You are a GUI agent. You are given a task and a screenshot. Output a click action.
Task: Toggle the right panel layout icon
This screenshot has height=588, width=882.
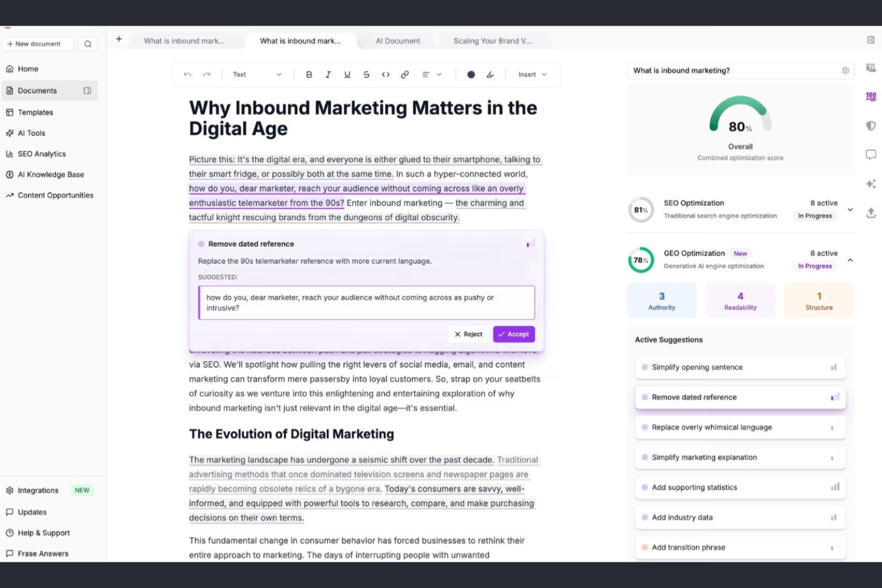(x=871, y=40)
